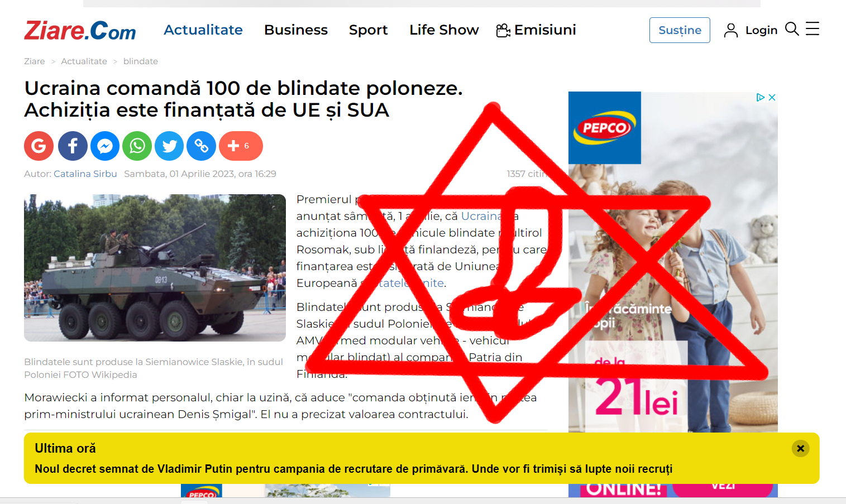Image resolution: width=846 pixels, height=504 pixels.
Task: Close the Ultima oră banner
Action: pos(800,448)
